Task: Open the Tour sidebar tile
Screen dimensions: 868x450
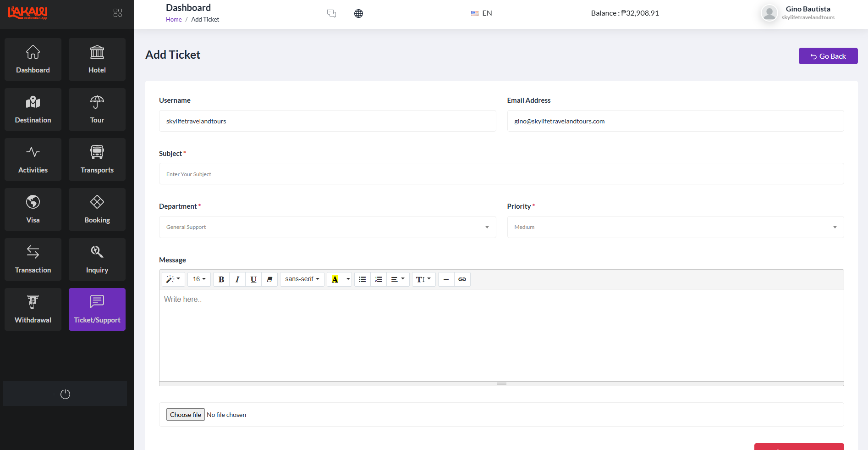Action: tap(97, 110)
